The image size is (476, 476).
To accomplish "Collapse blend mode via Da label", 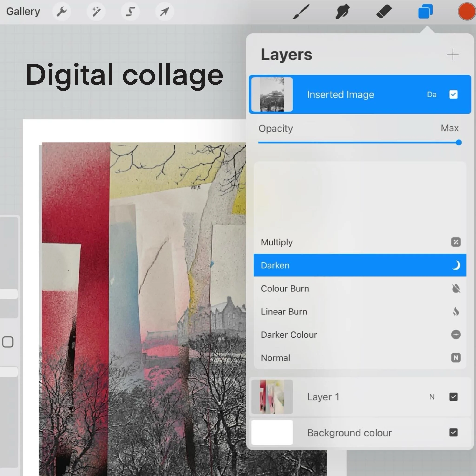I will tap(432, 95).
